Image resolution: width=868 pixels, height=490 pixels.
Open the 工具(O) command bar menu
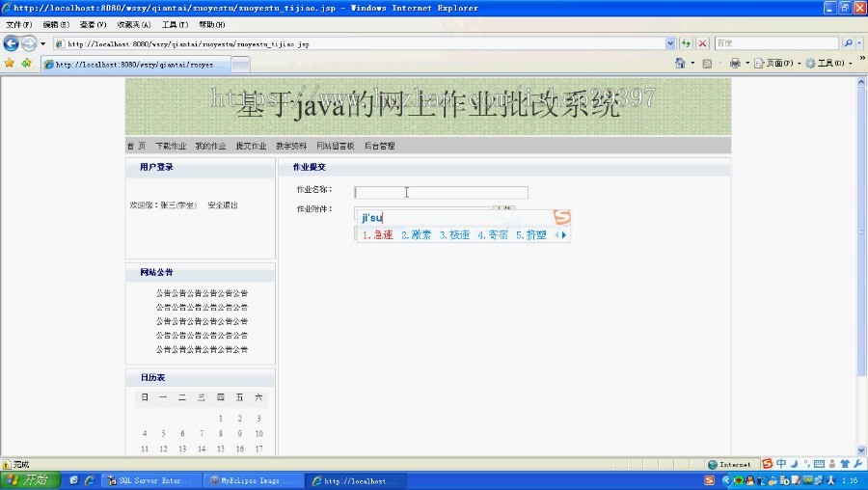pos(828,63)
